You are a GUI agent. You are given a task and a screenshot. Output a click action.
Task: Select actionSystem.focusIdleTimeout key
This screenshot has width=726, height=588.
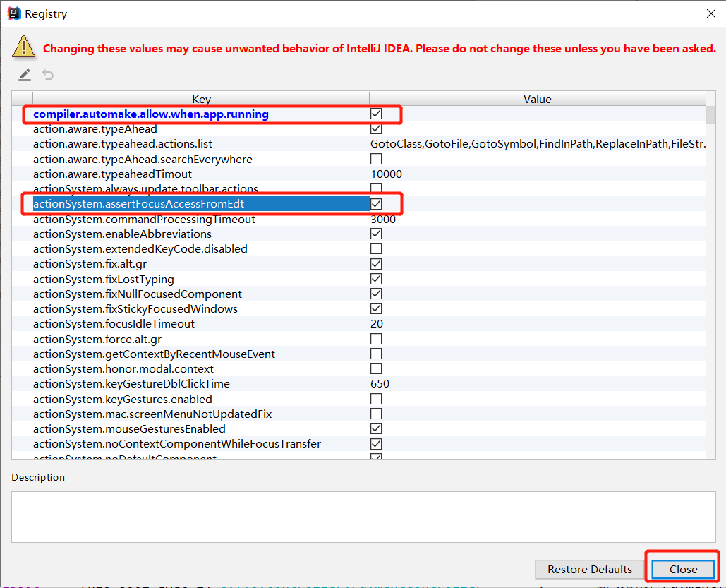114,323
